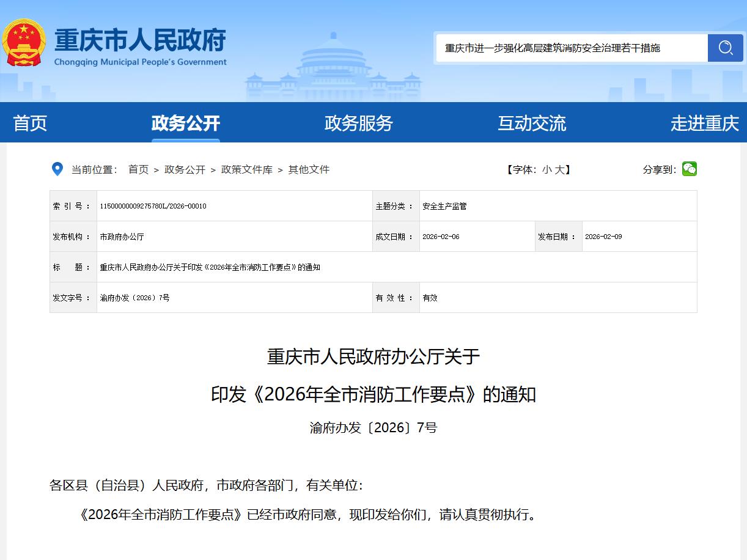Screen dimensions: 747x560
Task: Click the document title in the 标题 row
Action: [210, 267]
